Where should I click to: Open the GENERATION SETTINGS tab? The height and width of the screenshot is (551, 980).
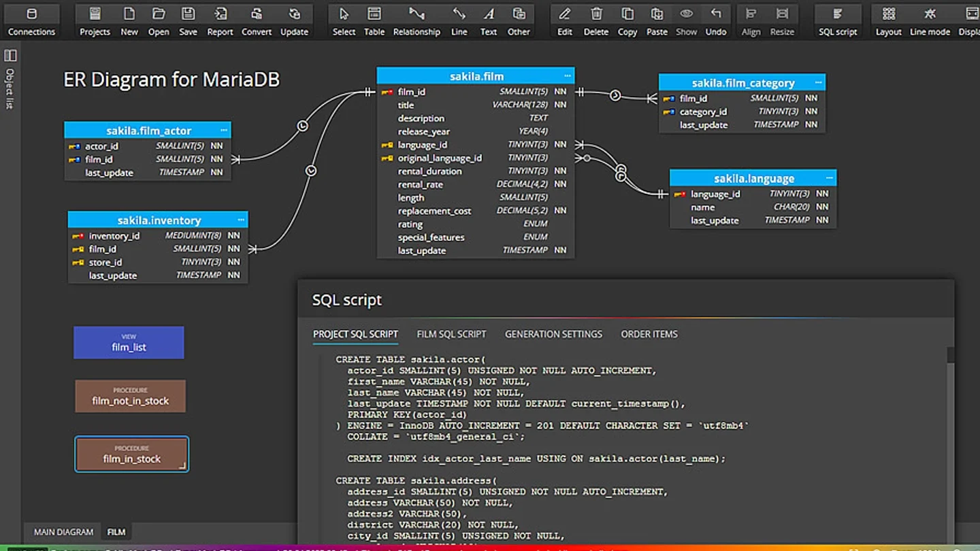(553, 334)
